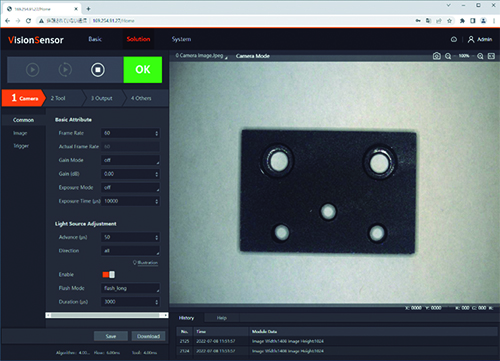Click the Duration value field

tap(130, 302)
